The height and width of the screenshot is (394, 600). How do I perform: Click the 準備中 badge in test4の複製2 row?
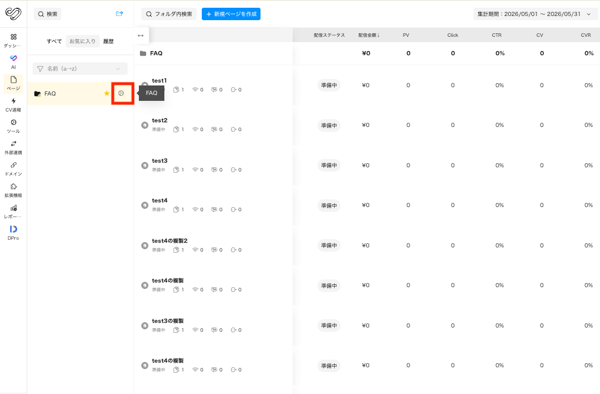tap(329, 246)
